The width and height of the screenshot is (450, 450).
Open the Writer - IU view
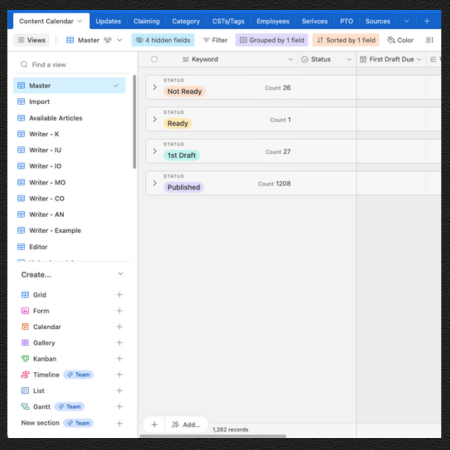[x=69, y=150]
